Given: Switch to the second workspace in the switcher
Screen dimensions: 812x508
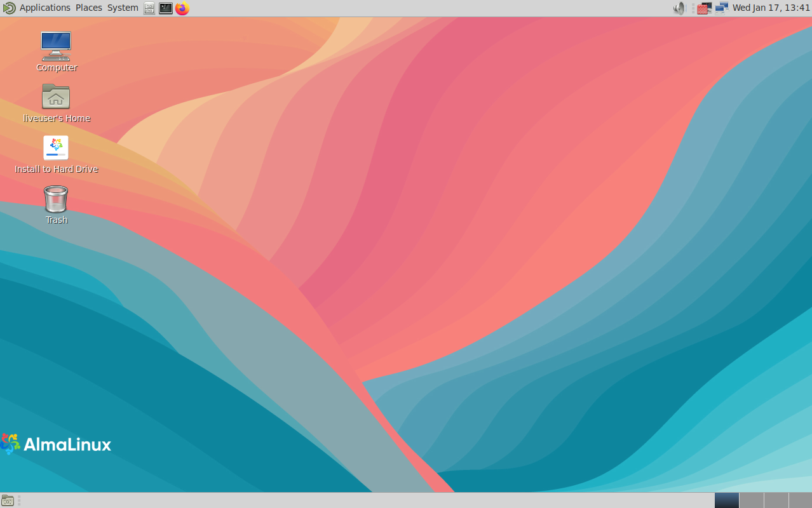Looking at the screenshot, I should pos(750,500).
